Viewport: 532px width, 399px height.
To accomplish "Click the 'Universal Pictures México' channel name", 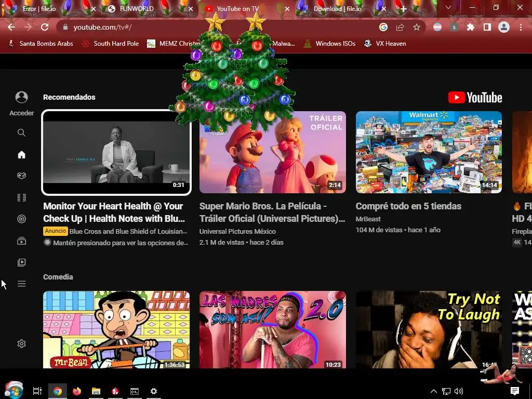I will coord(237,231).
